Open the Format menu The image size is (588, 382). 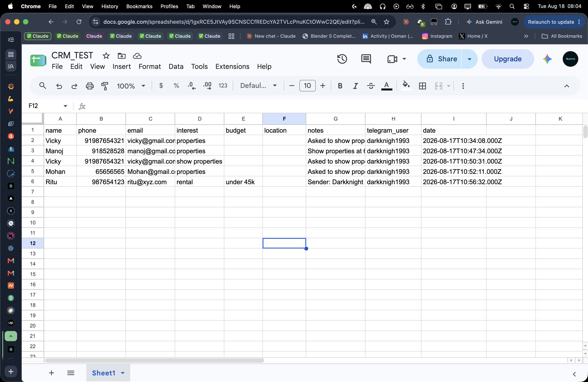tap(150, 67)
